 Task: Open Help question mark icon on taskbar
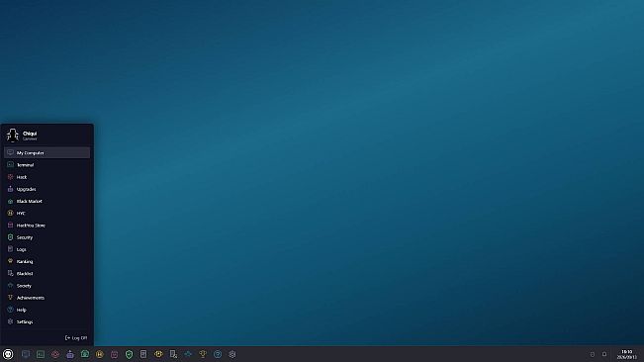click(218, 354)
